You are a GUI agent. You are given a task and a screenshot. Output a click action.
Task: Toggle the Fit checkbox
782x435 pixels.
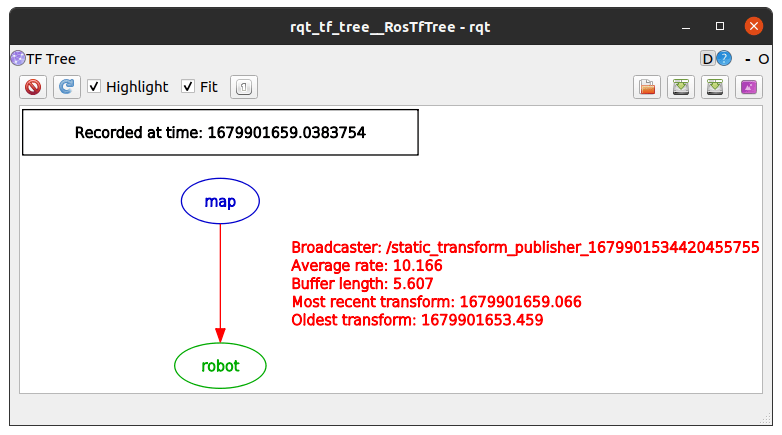pos(188,87)
